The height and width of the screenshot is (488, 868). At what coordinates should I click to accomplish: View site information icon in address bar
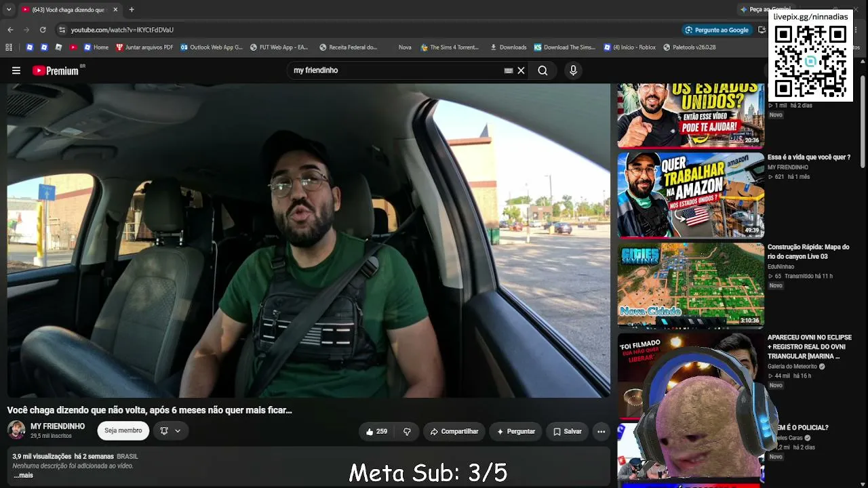click(x=62, y=30)
